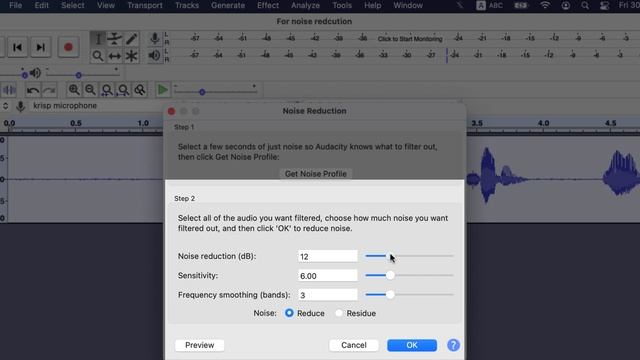Start recording with the red Record button

pyautogui.click(x=68, y=47)
